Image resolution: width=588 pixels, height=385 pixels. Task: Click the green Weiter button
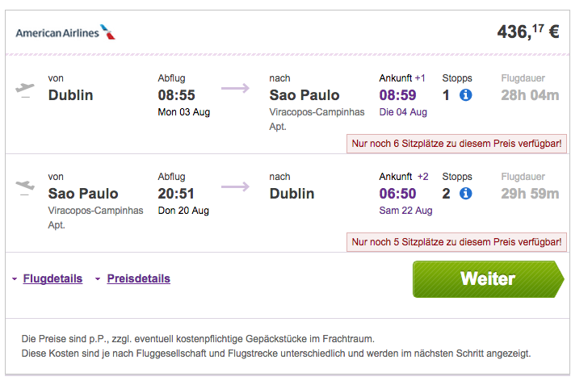pos(488,279)
